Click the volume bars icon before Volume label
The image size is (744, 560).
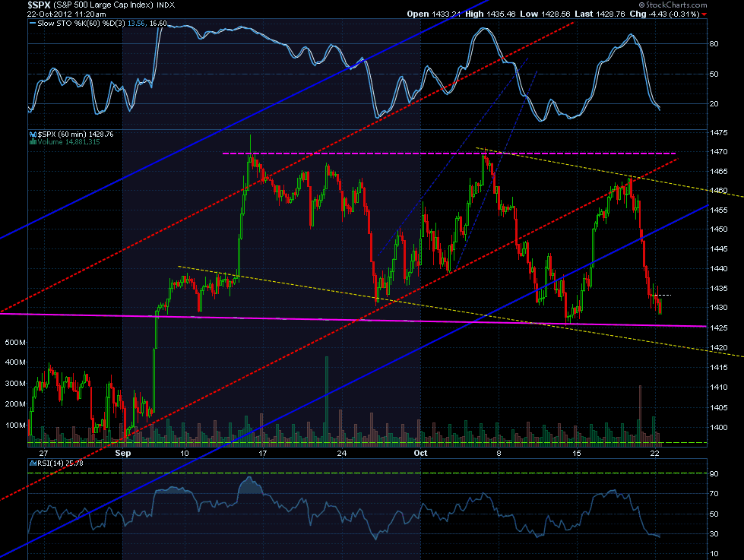33,141
